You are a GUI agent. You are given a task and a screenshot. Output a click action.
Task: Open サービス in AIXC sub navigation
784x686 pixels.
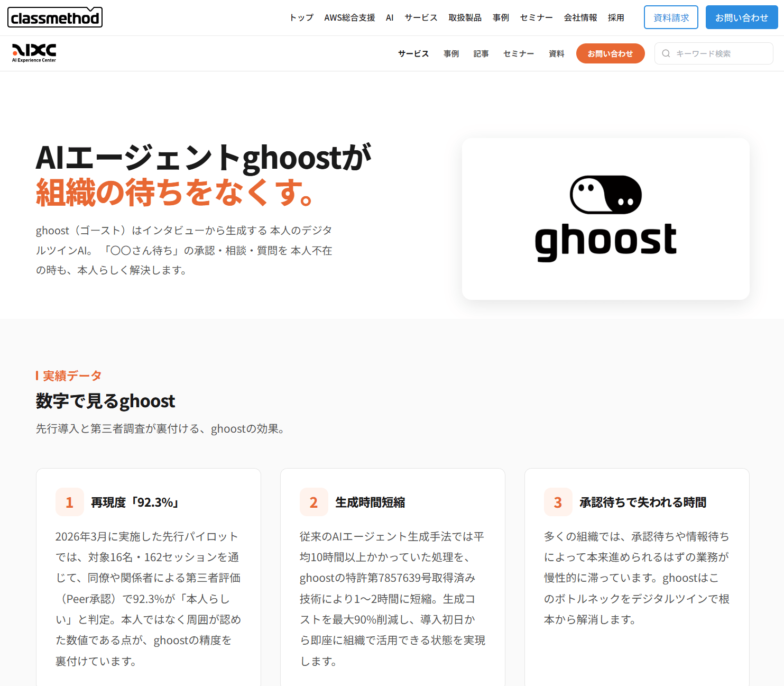413,54
